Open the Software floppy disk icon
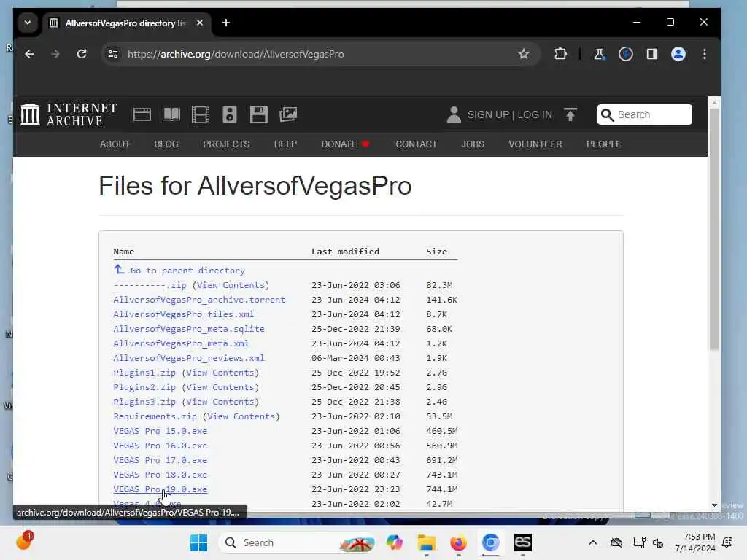Image resolution: width=747 pixels, height=560 pixels. [259, 114]
